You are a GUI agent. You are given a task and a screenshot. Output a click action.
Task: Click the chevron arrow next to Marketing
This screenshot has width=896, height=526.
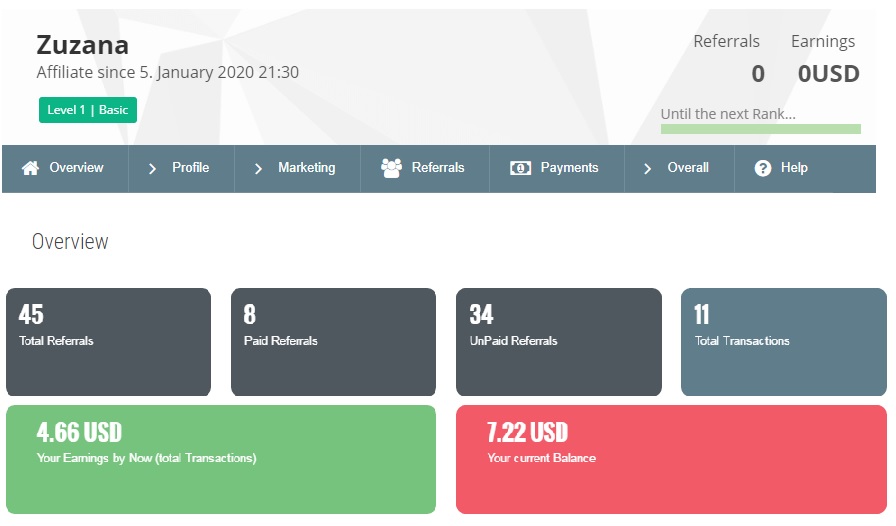click(258, 169)
